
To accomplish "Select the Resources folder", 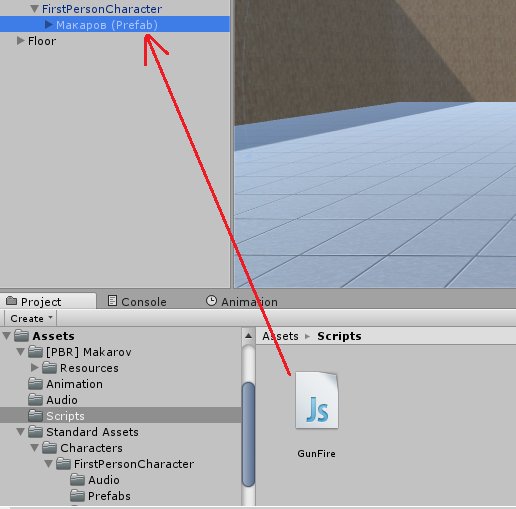I will (89, 368).
